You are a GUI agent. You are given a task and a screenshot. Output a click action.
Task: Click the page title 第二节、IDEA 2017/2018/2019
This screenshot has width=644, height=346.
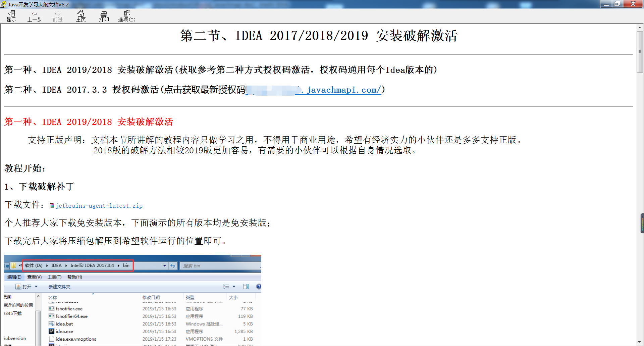click(x=319, y=36)
